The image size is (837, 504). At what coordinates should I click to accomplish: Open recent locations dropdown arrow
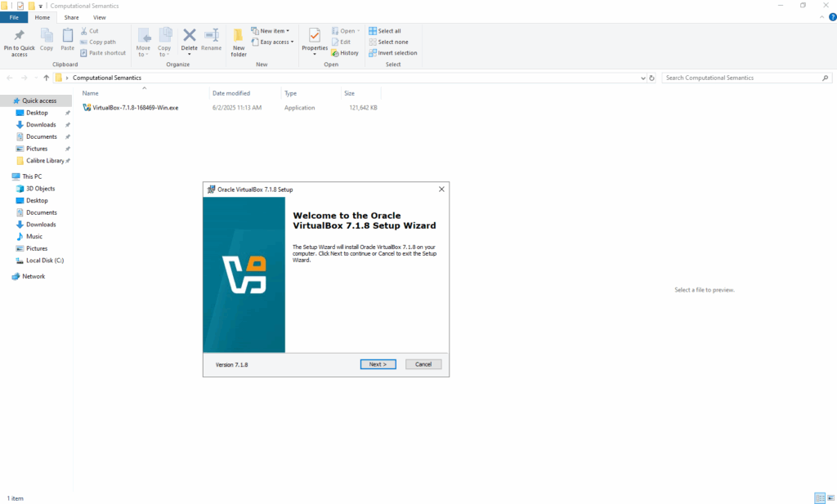point(36,78)
